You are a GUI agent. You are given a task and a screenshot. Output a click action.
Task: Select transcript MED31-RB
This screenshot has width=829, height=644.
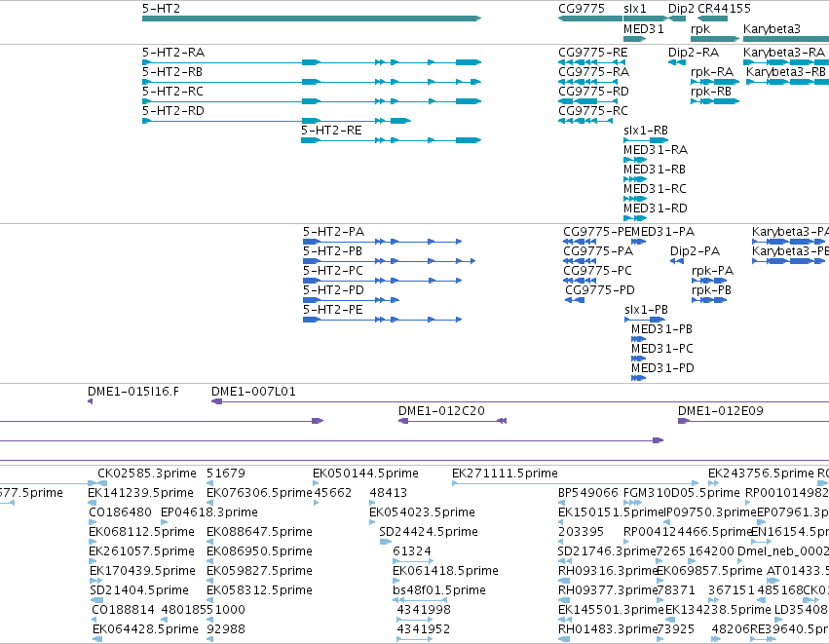(x=635, y=179)
